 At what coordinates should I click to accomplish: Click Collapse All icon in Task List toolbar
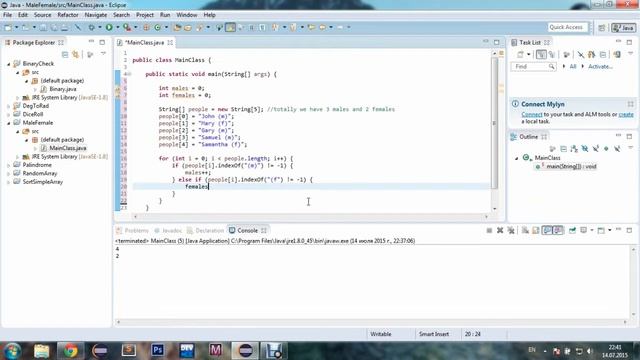pyautogui.click(x=603, y=54)
